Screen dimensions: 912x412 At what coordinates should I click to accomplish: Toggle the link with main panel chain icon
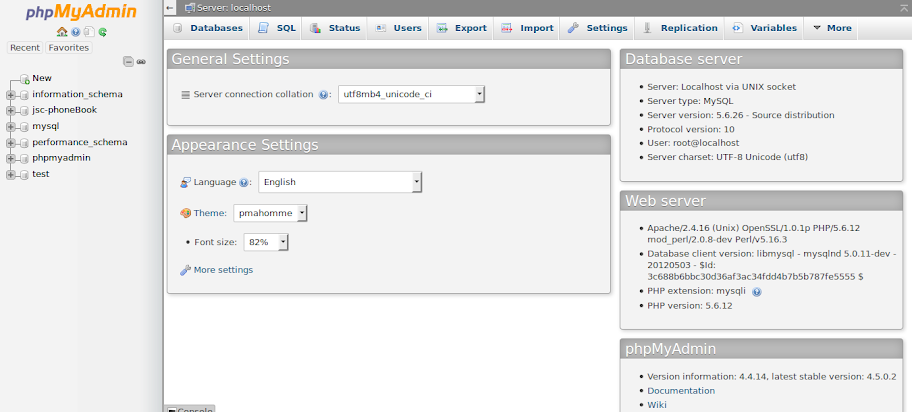(x=141, y=62)
